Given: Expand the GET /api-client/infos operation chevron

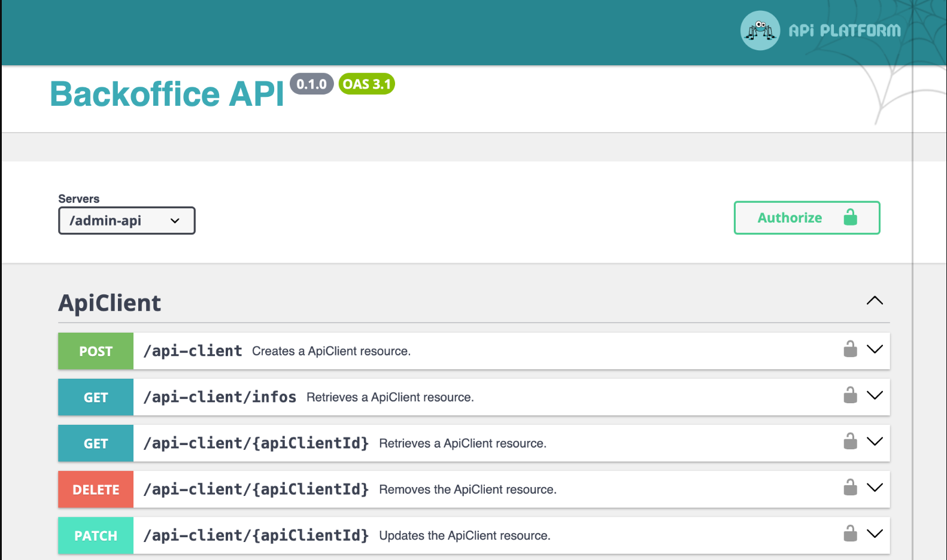Looking at the screenshot, I should pos(875,395).
